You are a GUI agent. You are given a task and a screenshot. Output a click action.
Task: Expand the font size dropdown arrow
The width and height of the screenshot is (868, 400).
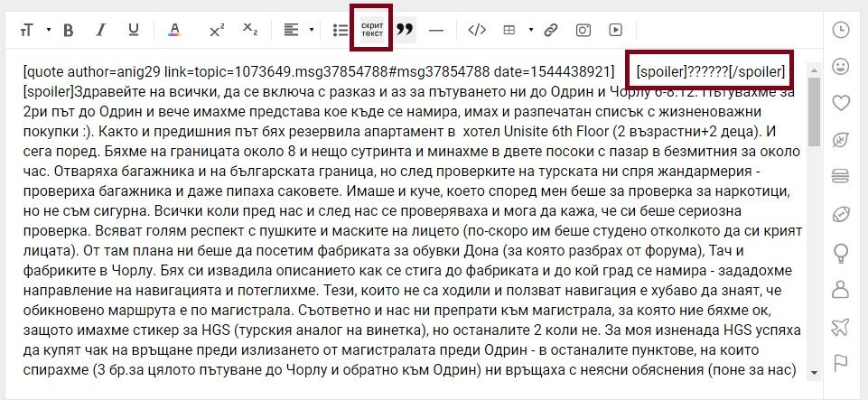[49, 30]
